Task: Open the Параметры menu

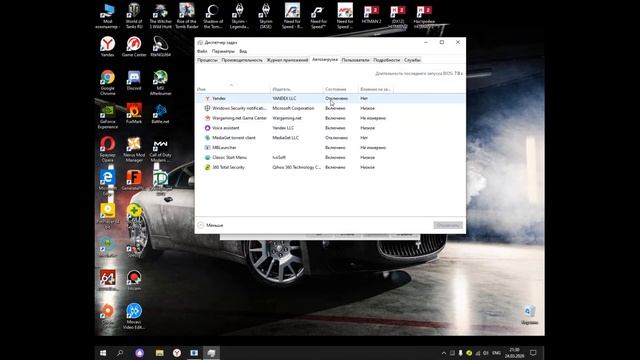Action: (223, 51)
